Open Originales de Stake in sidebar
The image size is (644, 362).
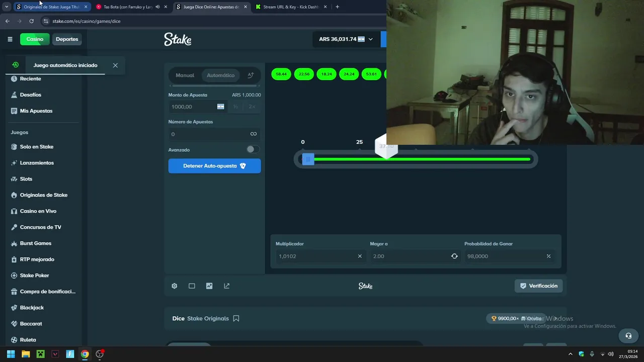point(43,195)
